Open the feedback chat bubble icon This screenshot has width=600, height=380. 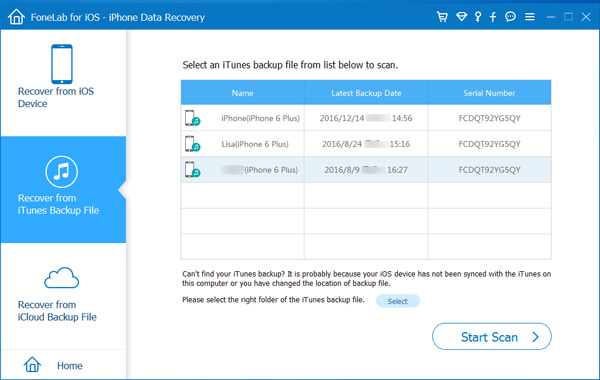tap(510, 17)
